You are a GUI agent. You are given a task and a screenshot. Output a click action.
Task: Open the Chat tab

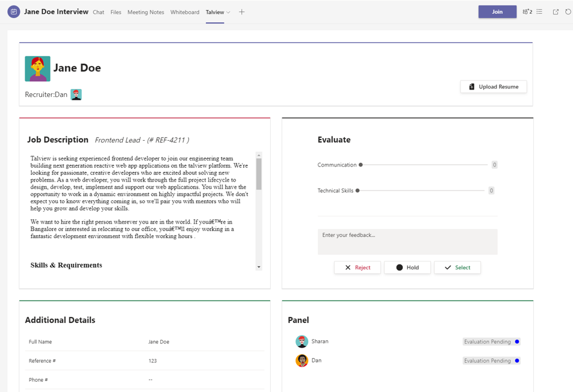(x=98, y=12)
